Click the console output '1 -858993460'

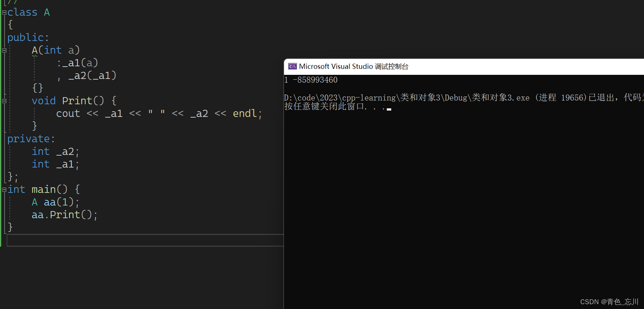coord(311,80)
